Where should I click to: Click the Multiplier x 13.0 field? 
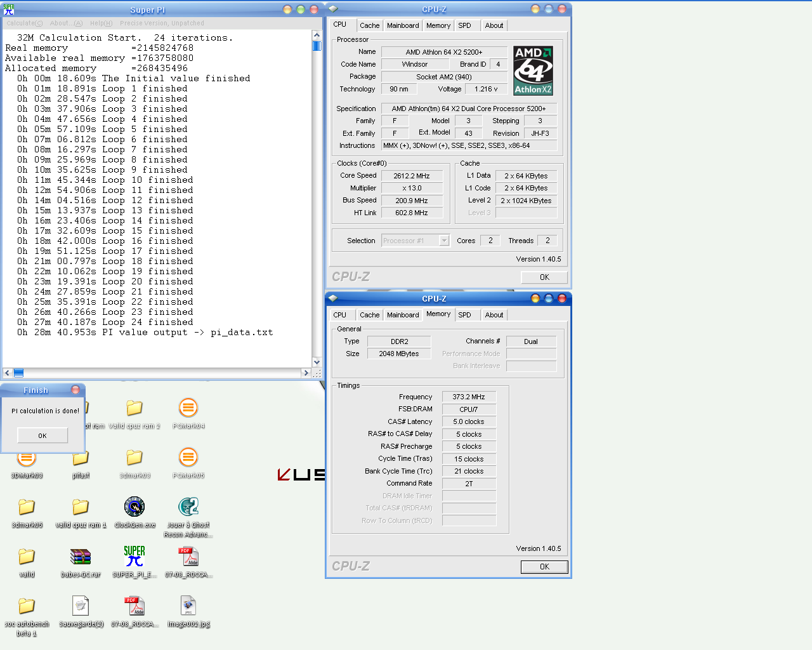click(412, 188)
